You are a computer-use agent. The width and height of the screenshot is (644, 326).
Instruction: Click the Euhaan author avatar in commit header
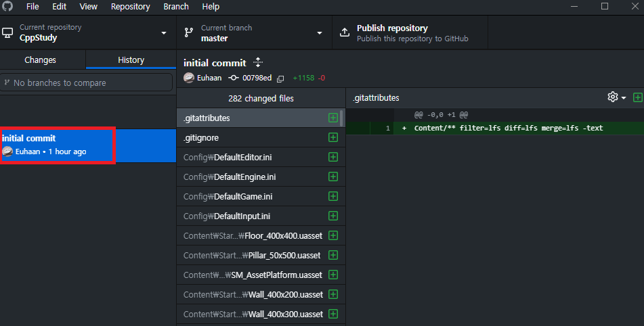188,78
